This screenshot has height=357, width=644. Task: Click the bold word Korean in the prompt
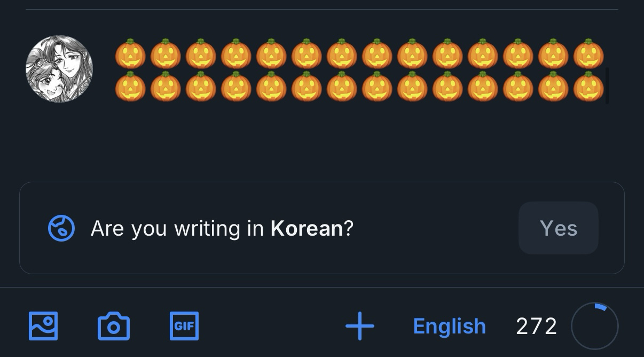coord(307,228)
